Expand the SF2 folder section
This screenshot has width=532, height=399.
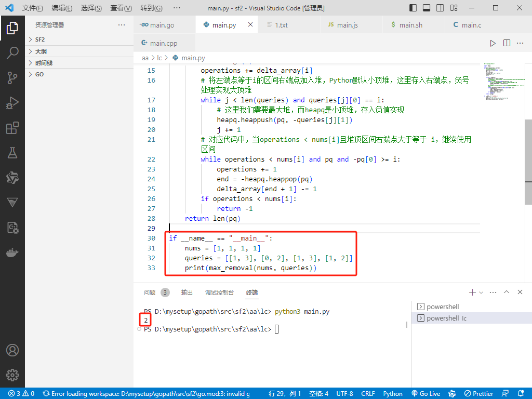click(x=79, y=39)
